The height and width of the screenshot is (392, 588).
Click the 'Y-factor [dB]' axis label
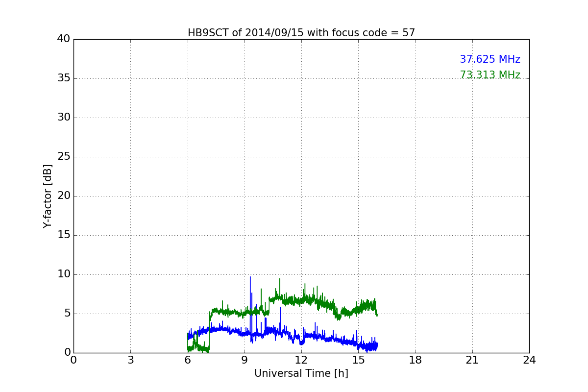(48, 196)
